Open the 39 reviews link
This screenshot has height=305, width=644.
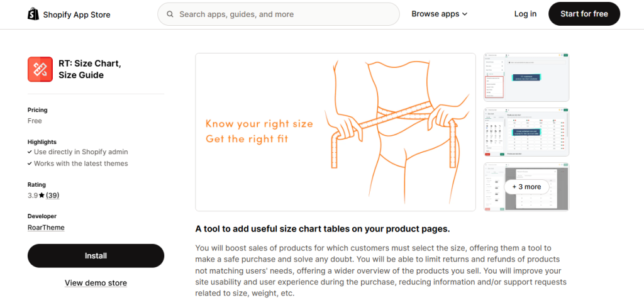pos(53,196)
